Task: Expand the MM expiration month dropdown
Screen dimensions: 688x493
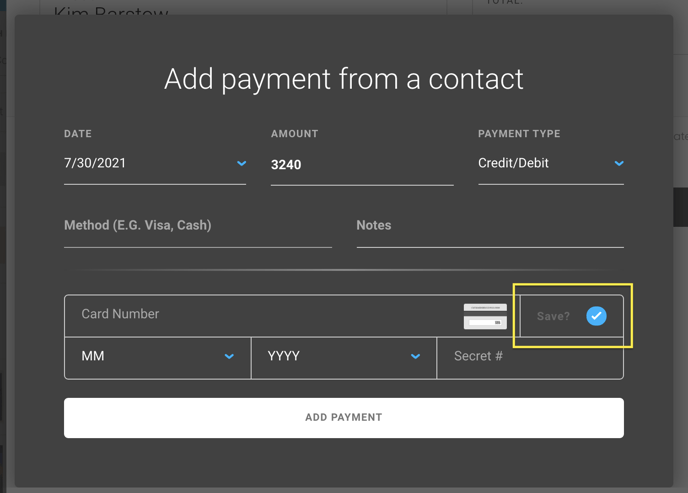Action: 158,356
